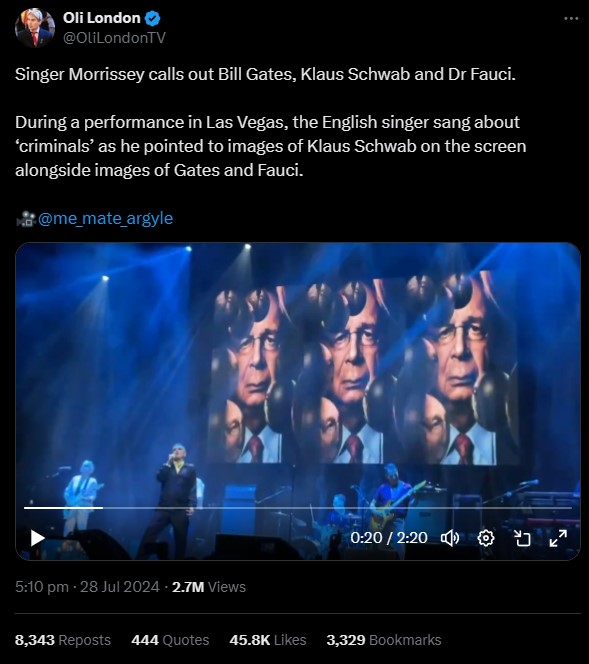
Task: Show the 8,343 Reposts list
Action: (x=63, y=640)
